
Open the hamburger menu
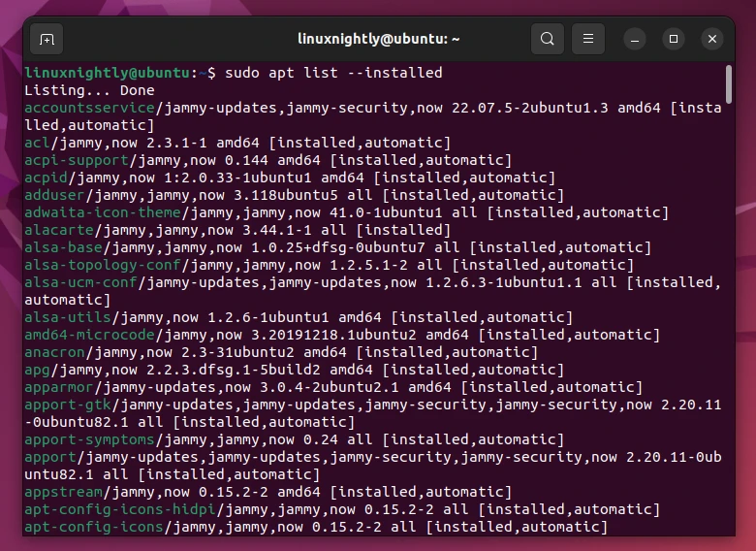pos(588,39)
